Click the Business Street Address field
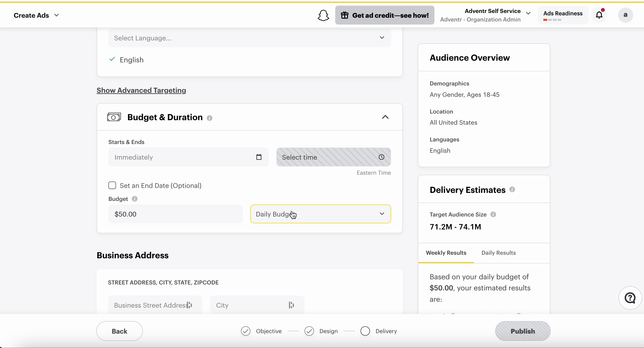Screen dimensions: 644x348 [x=155, y=305]
